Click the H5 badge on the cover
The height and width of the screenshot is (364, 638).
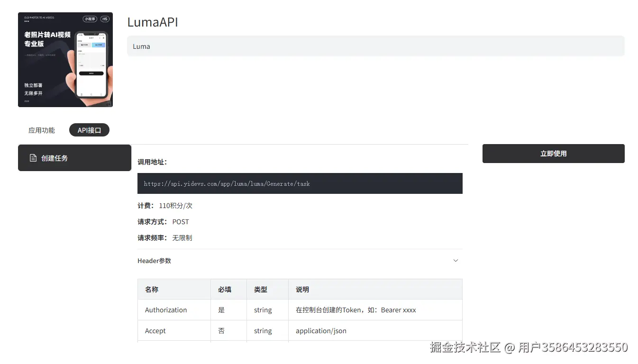(105, 19)
